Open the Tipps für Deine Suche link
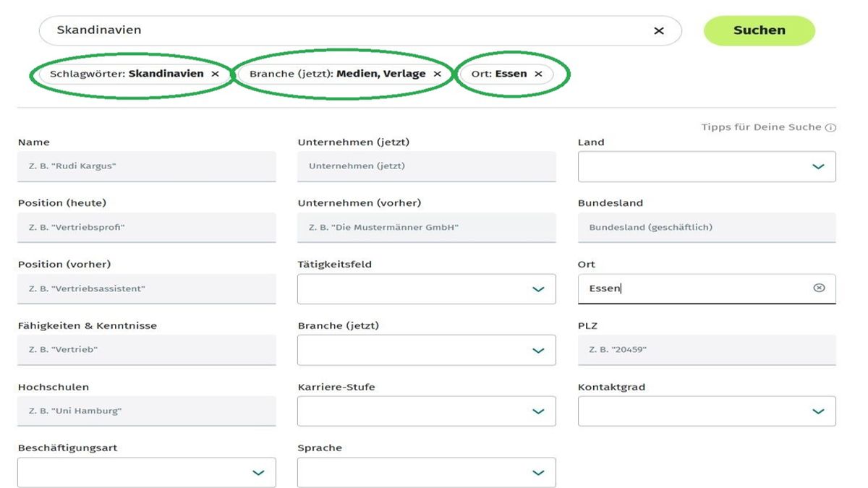 click(x=761, y=127)
